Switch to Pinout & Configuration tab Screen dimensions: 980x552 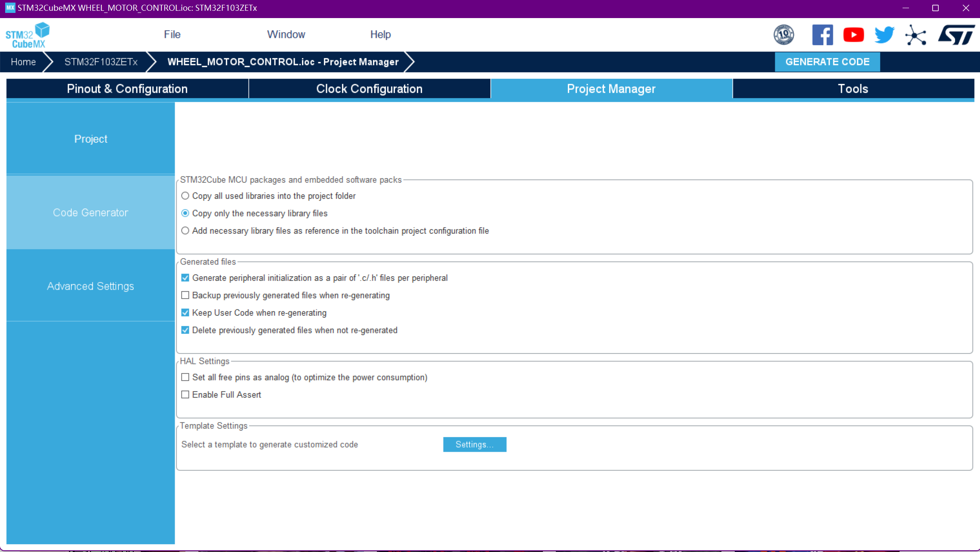pyautogui.click(x=127, y=89)
